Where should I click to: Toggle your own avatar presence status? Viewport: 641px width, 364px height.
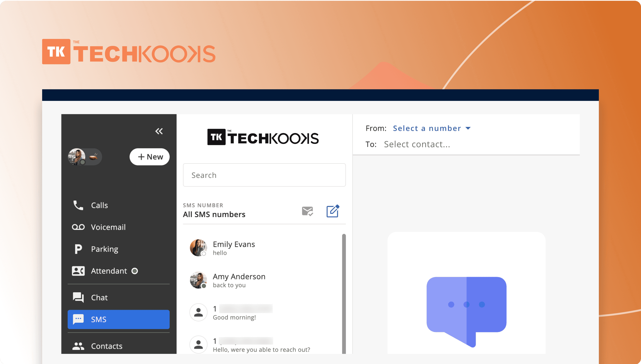point(83,162)
